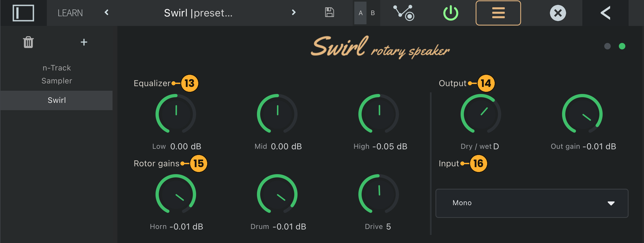Click the Drive value 5

pos(389,227)
